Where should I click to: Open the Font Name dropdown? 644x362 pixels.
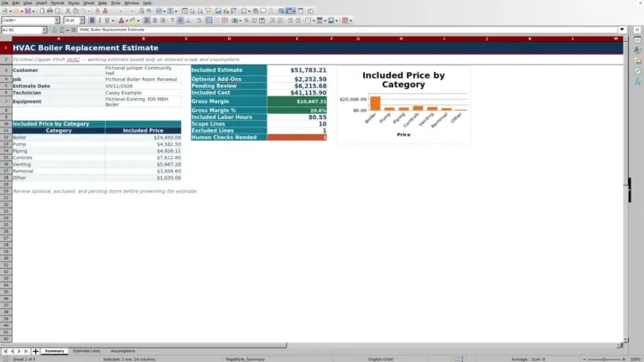[57, 20]
